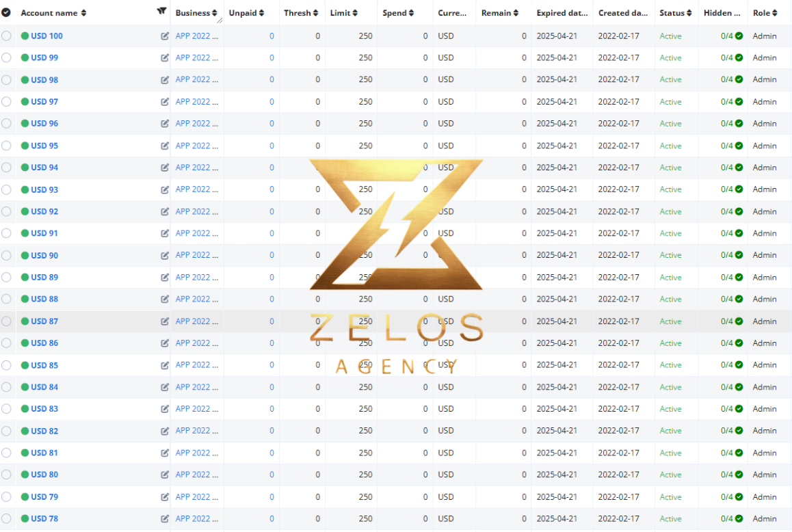Open the USD 100 account link
This screenshot has height=532, width=792.
tap(47, 36)
